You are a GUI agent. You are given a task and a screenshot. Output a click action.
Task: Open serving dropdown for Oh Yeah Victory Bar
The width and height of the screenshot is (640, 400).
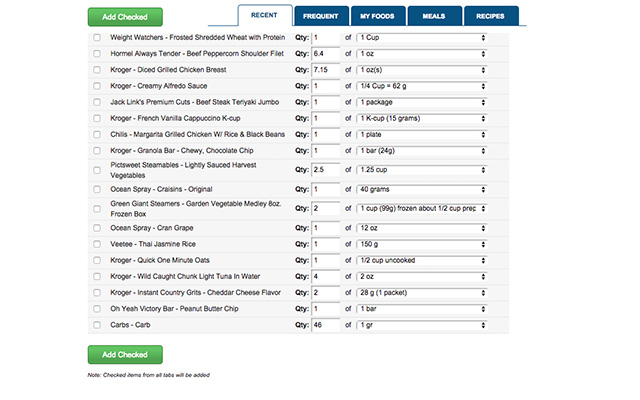pos(422,309)
